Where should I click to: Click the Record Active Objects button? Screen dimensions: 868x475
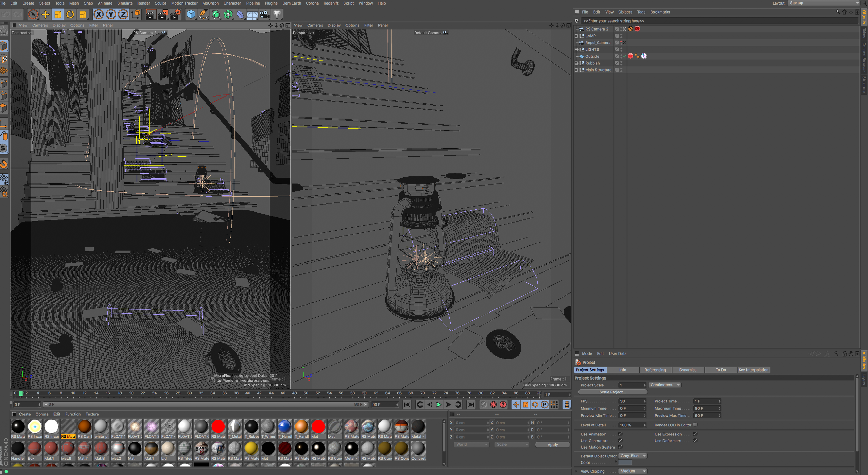(x=484, y=405)
